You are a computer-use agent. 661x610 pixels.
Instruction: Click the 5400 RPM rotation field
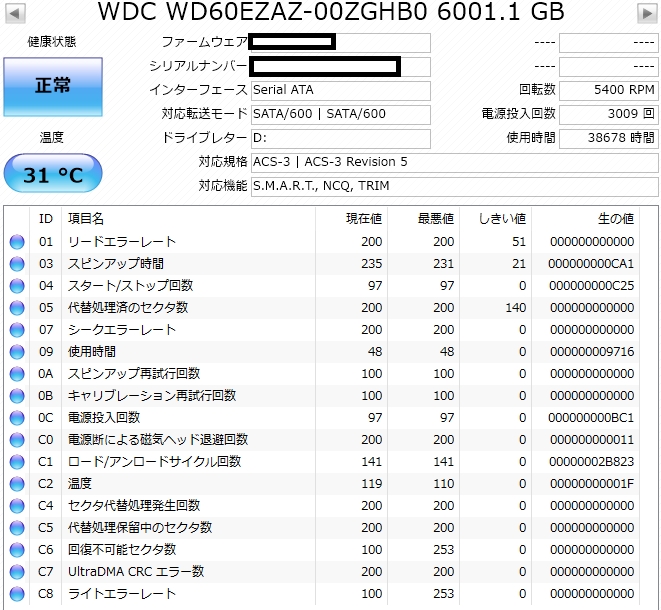[x=608, y=90]
